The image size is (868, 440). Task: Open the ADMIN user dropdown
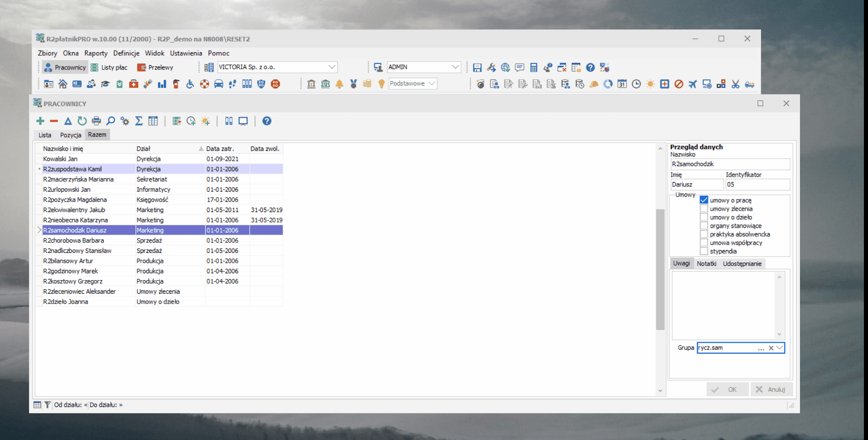coord(455,67)
